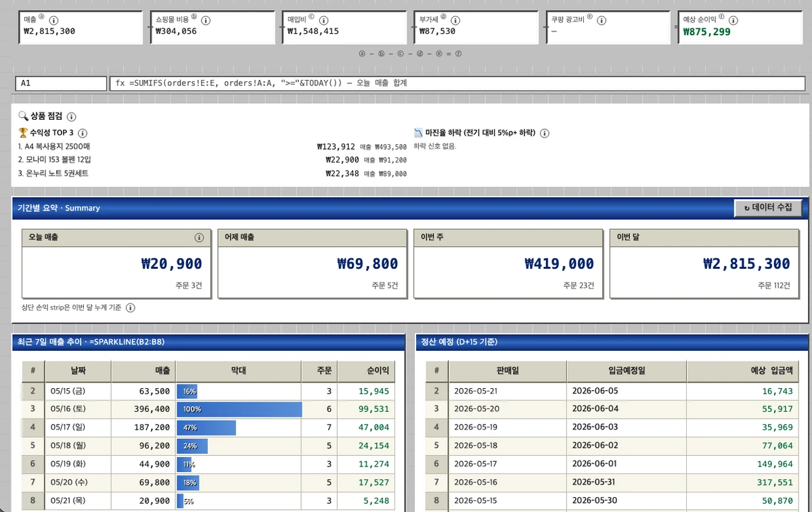This screenshot has height=512, width=812.
Task: Select product row A4 복사용지 2500매
Action: click(x=212, y=146)
